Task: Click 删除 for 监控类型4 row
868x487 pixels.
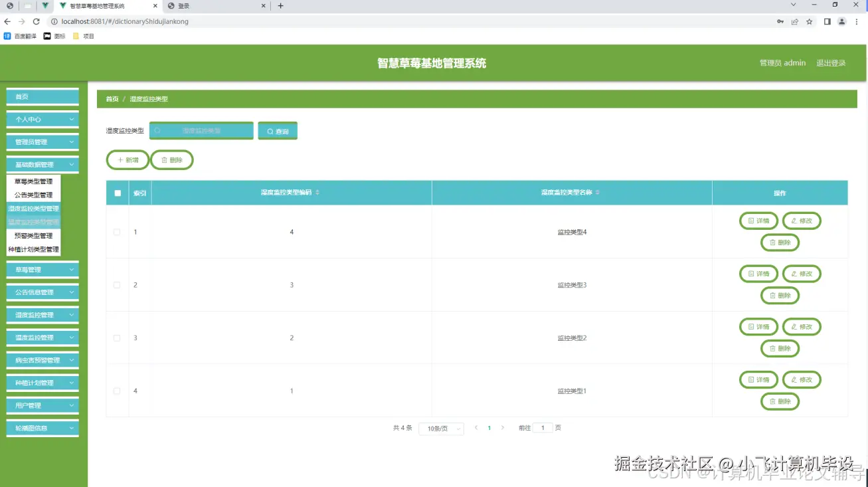Action: tap(780, 243)
